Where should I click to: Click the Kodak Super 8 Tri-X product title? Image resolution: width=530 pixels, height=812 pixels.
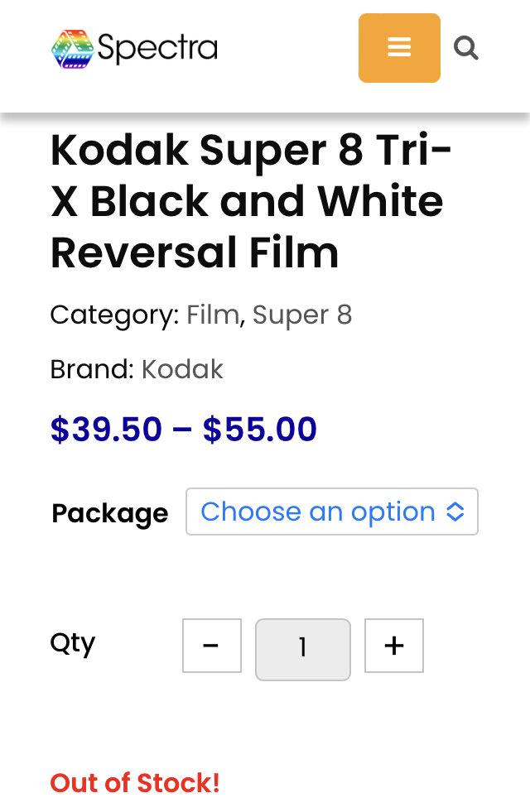(x=251, y=201)
